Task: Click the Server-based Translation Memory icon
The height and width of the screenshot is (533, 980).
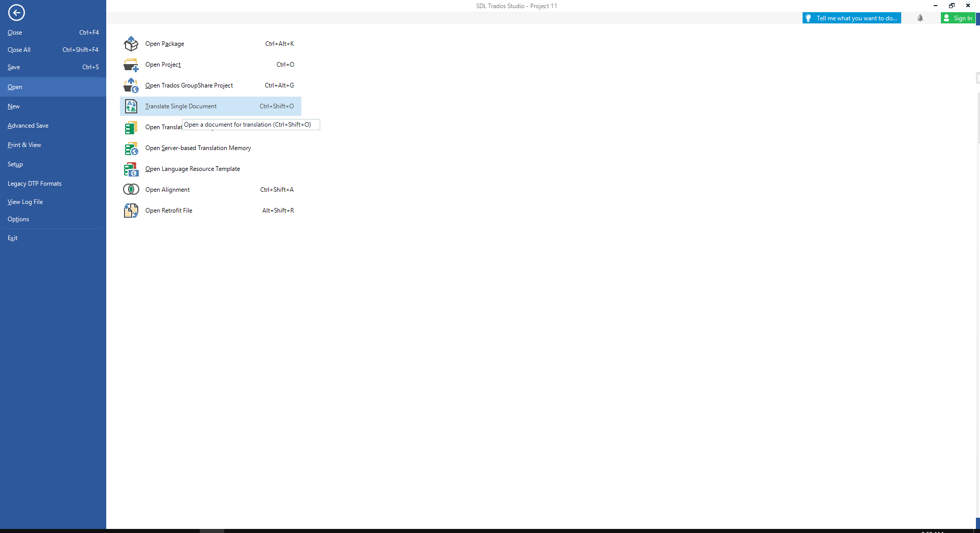Action: (131, 148)
